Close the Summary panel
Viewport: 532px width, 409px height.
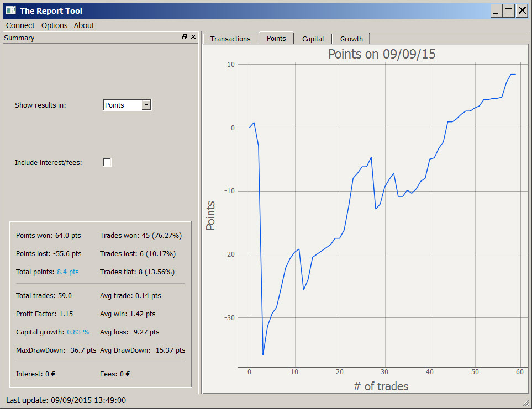coord(193,37)
